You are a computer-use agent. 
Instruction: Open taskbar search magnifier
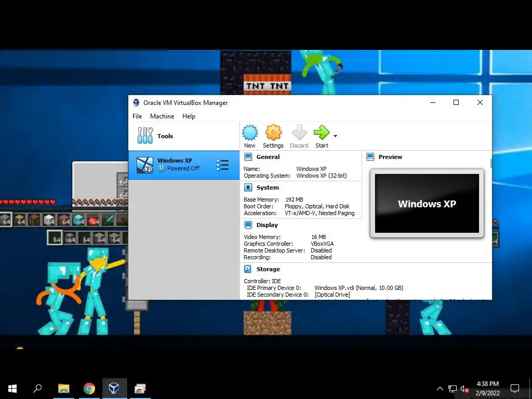point(37,389)
